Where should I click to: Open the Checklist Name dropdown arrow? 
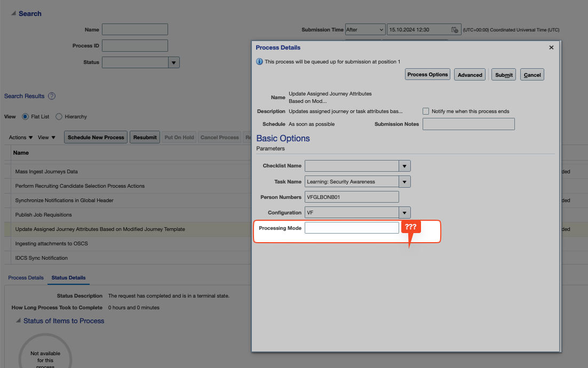point(404,165)
